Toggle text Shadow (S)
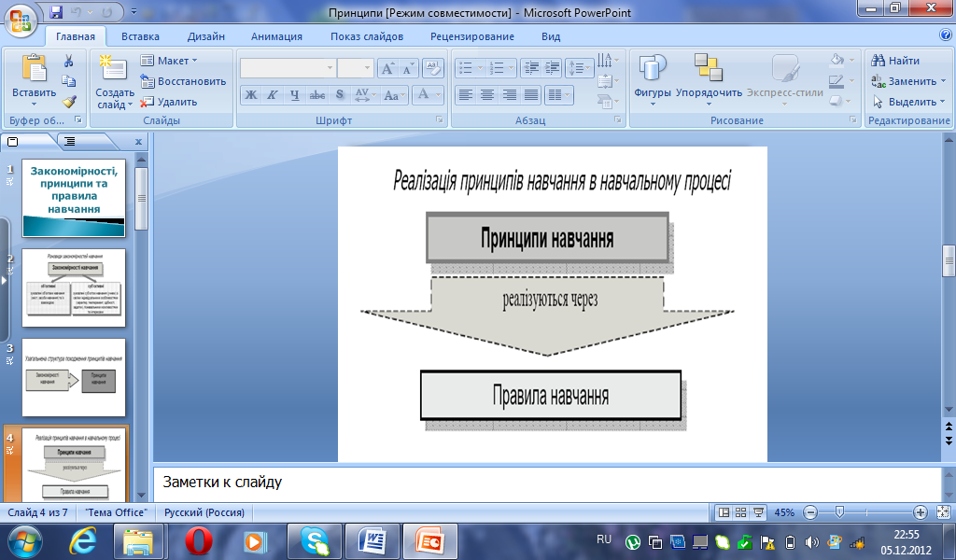 pos(340,95)
